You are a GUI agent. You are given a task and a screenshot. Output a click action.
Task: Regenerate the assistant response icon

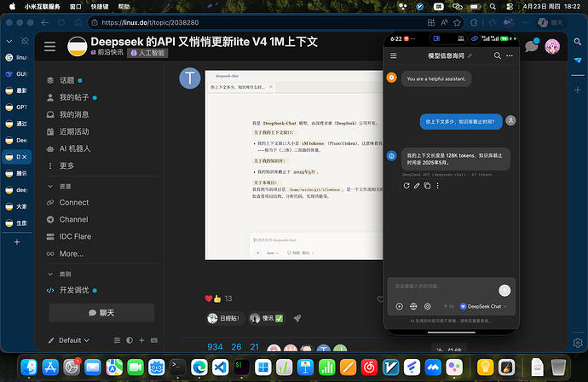tap(406, 186)
